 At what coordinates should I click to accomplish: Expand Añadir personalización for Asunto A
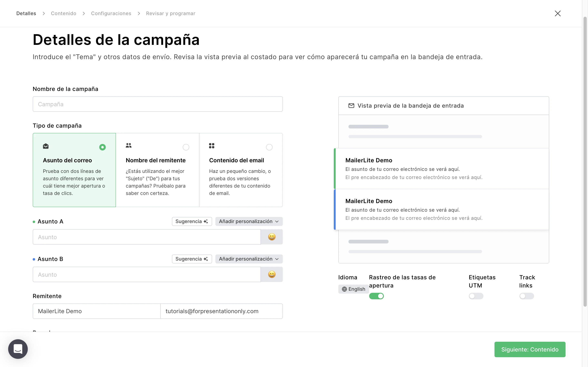click(248, 221)
